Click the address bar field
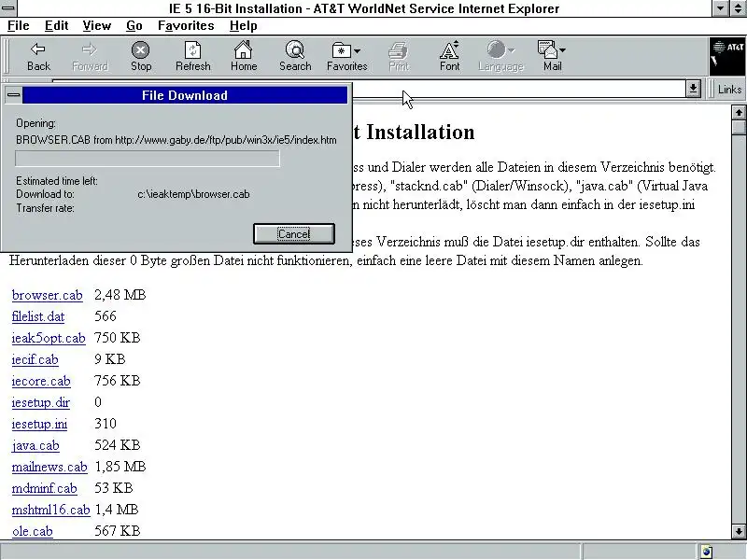This screenshot has height=560, width=747. 519,89
